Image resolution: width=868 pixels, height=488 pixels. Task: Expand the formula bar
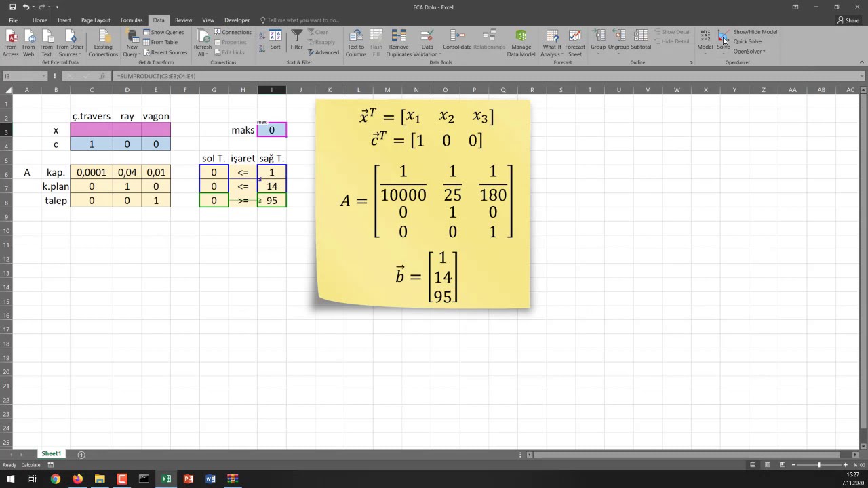coord(861,76)
